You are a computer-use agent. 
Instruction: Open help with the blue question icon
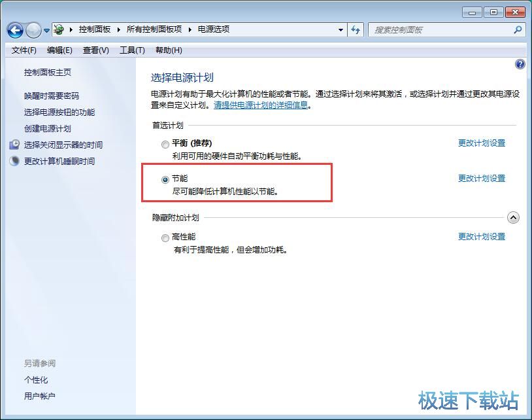pos(520,64)
